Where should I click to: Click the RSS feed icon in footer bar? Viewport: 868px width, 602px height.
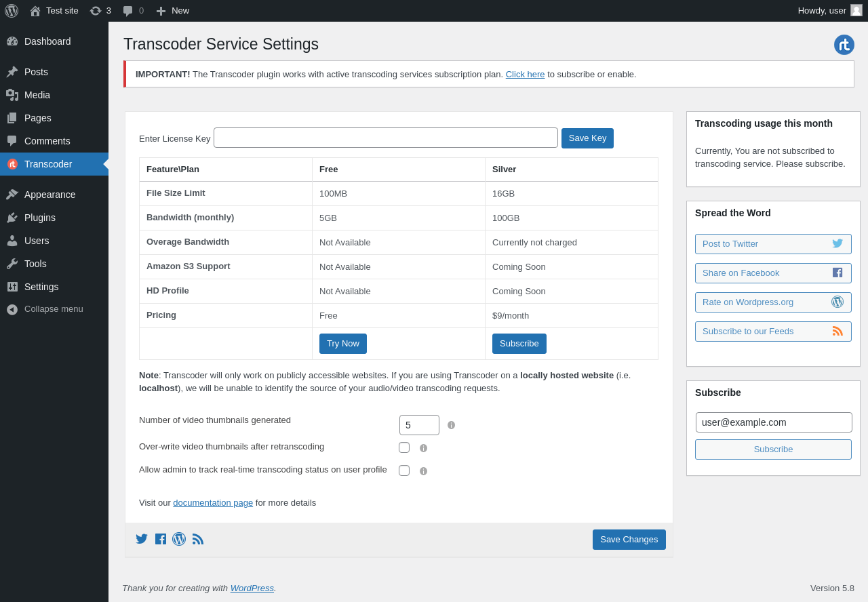coord(198,539)
